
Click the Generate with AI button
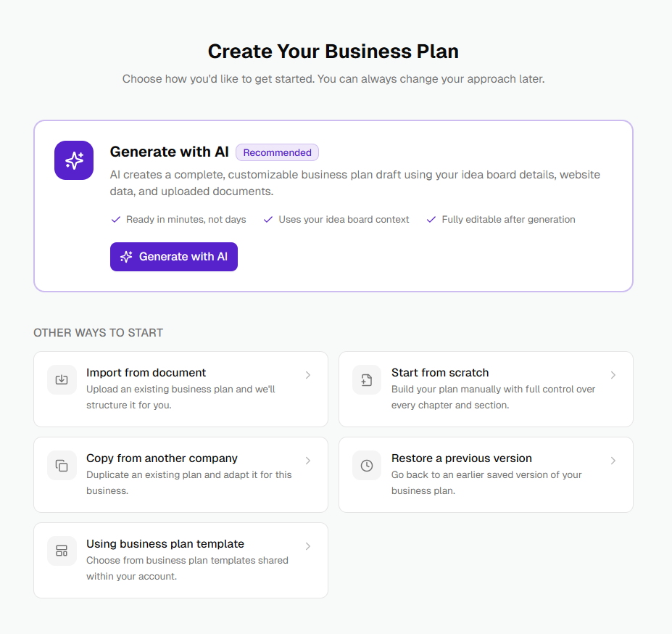tap(173, 257)
